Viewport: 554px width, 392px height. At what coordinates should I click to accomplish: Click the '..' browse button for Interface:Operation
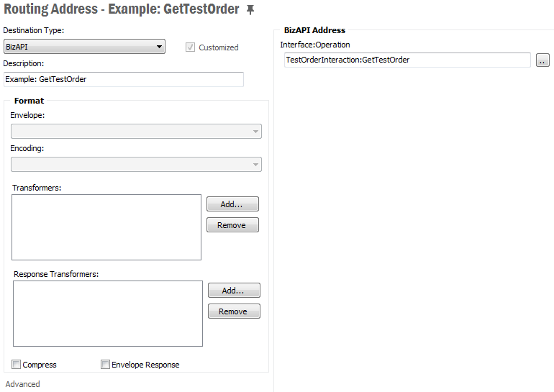[542, 60]
